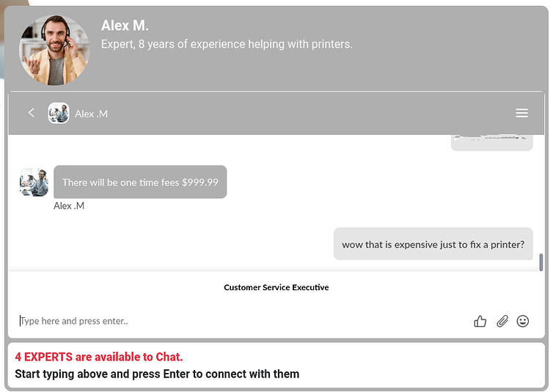Click 'Alex .M' name in chat header
This screenshot has height=392, width=550.
point(91,114)
